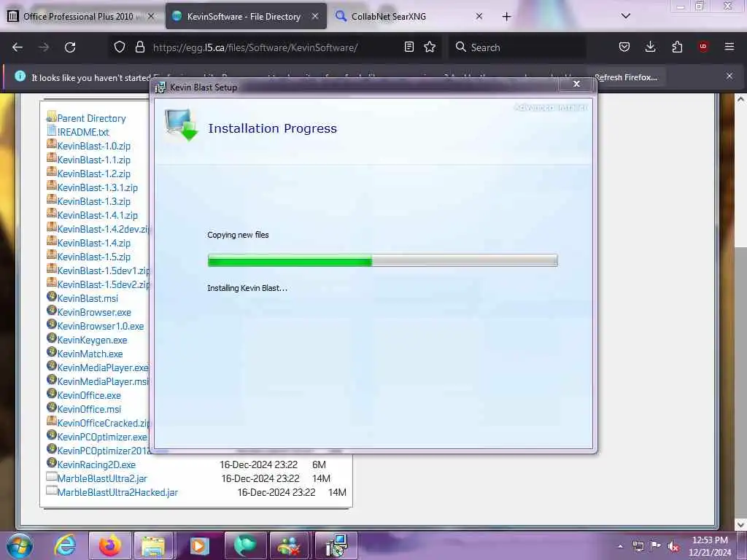This screenshot has width=747, height=560.
Task: Click the KevinKeygen.exe link
Action: [x=92, y=340]
